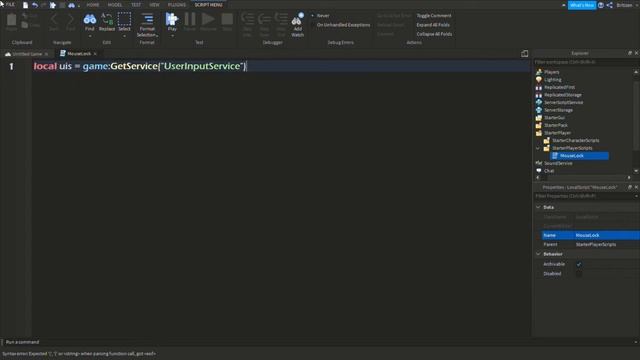Click Expand All Folds

point(433,25)
